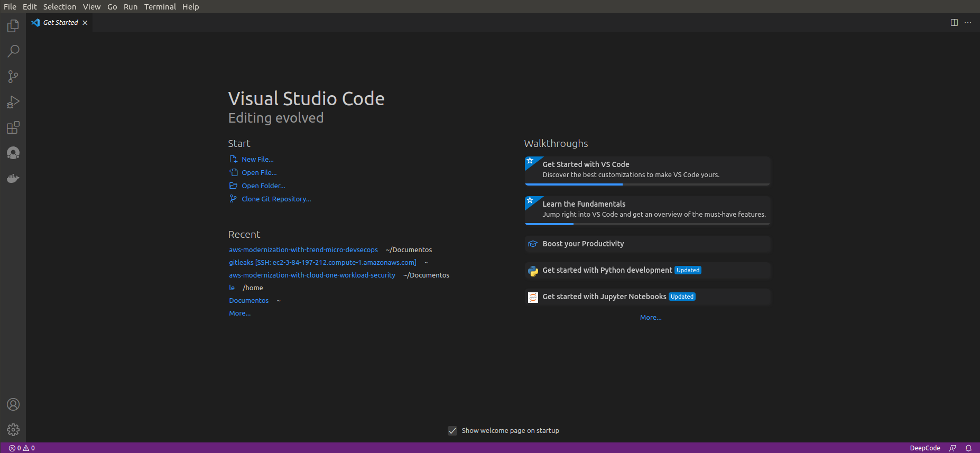The height and width of the screenshot is (453, 980).
Task: Click the Updated badge on Jupyter Notebooks
Action: 682,297
